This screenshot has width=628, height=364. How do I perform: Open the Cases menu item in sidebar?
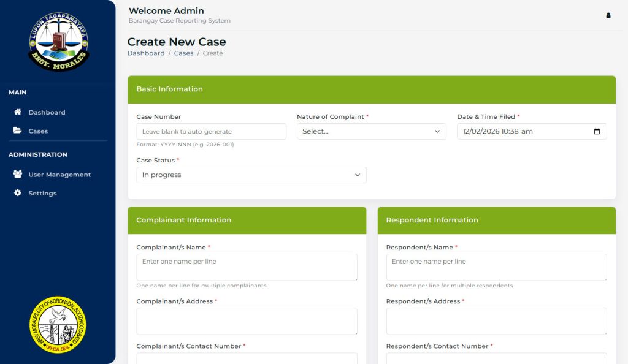tap(38, 131)
